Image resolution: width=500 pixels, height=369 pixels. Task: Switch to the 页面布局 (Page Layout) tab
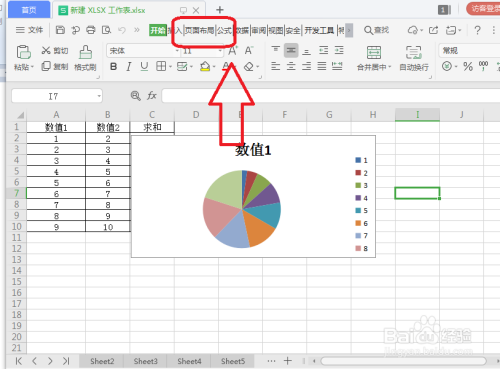(x=199, y=30)
